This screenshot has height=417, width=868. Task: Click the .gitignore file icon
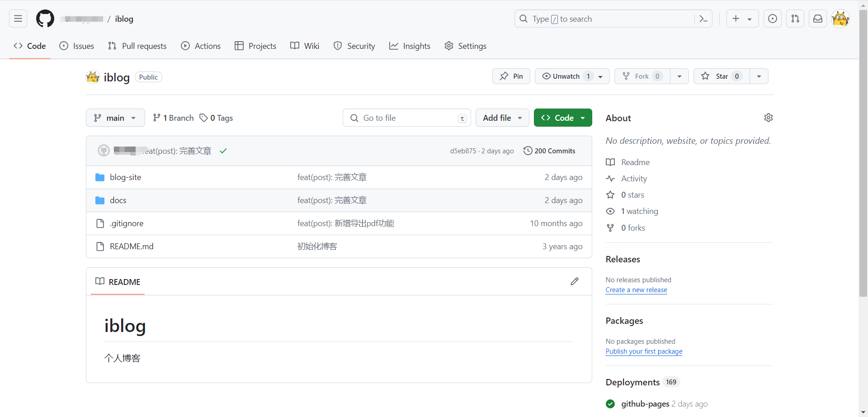tap(100, 223)
